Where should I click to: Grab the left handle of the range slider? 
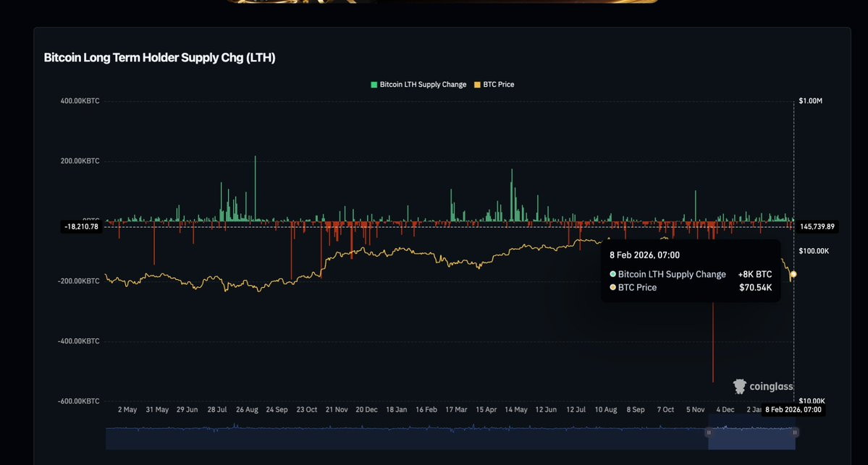point(709,432)
